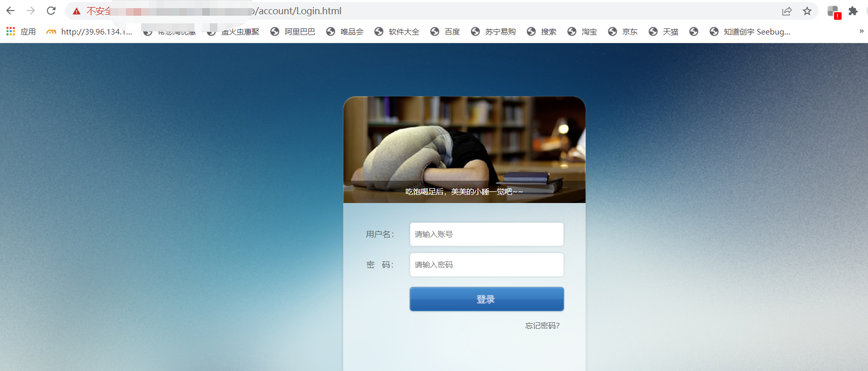Open the 苏宁易购 bookmark
Screen dimensions: 868x371
point(493,31)
